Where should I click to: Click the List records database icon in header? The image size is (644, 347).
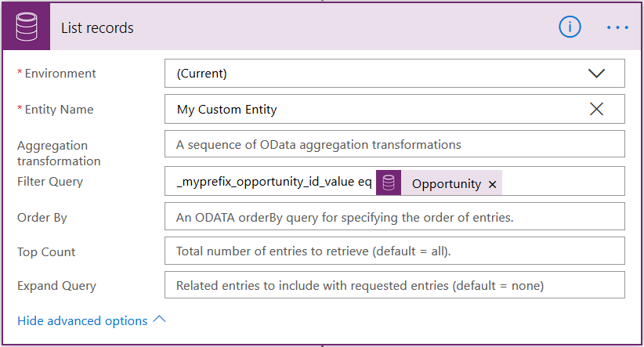[x=27, y=27]
